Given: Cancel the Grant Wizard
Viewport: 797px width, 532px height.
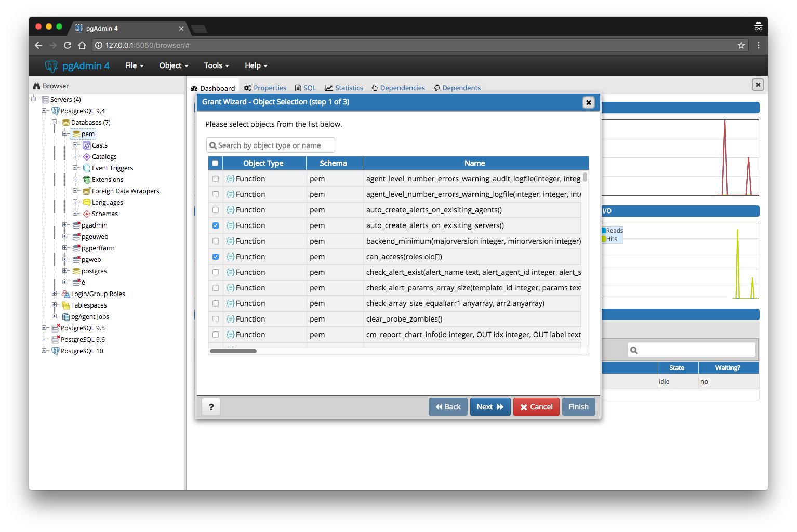Looking at the screenshot, I should click(x=536, y=407).
